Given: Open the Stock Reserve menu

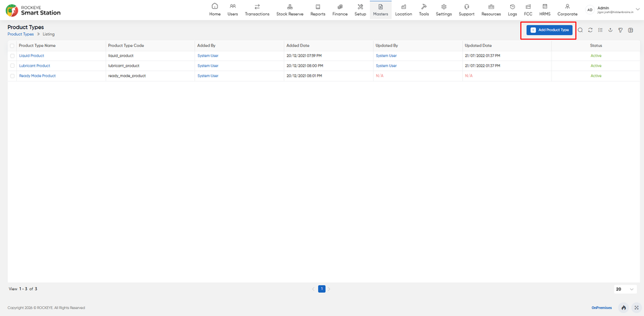Looking at the screenshot, I should [x=290, y=10].
